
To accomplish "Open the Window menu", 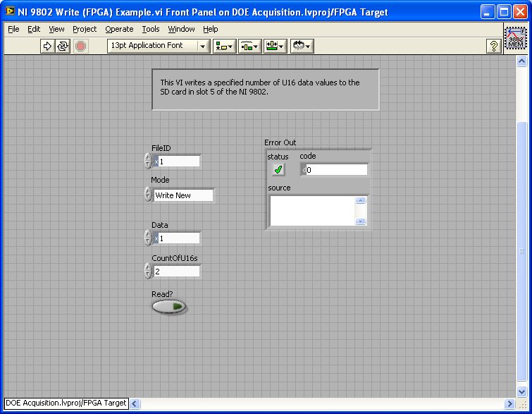I will tap(181, 29).
